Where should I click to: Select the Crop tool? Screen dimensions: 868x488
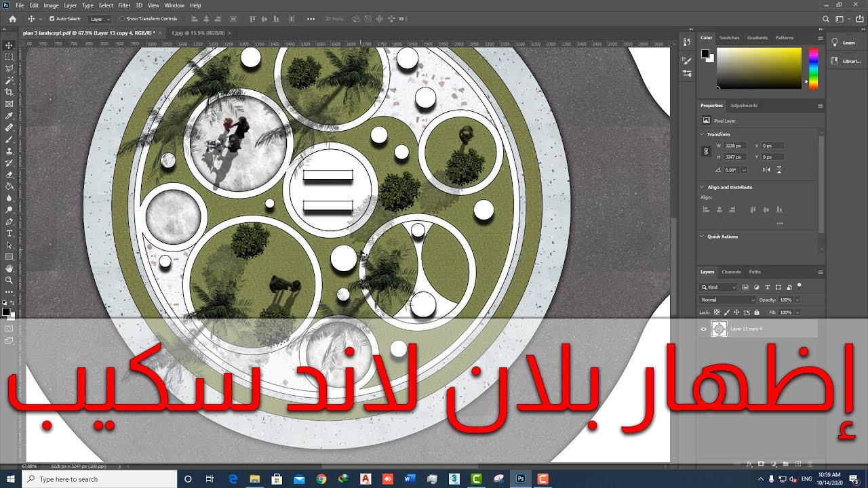click(x=9, y=92)
